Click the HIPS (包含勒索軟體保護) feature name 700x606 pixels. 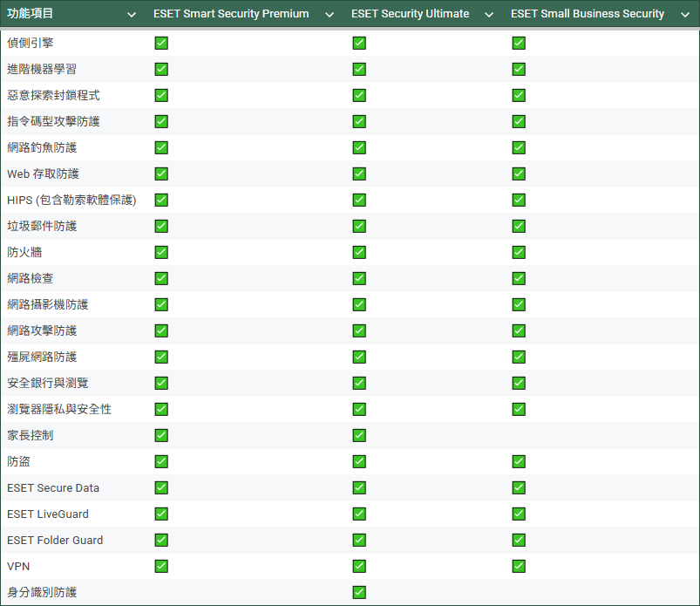[71, 200]
